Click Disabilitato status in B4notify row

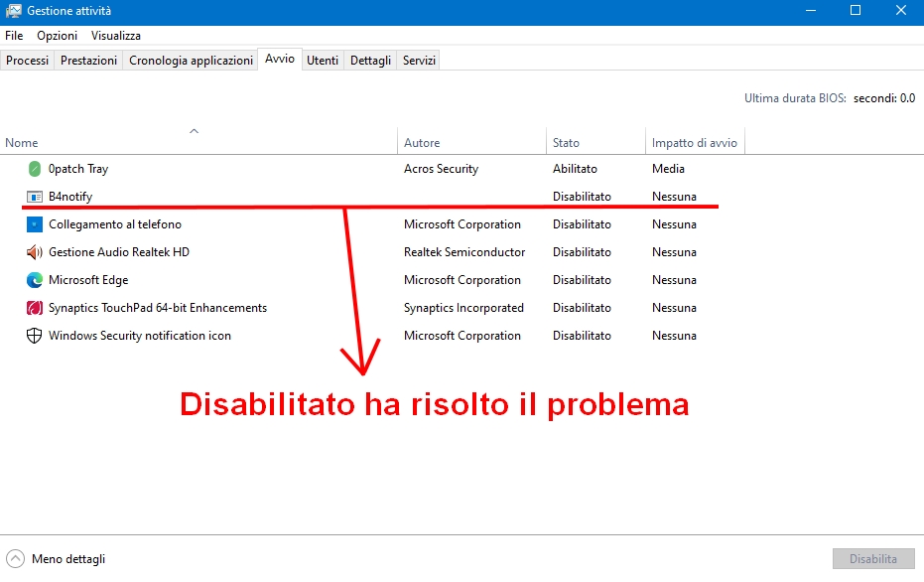pos(582,197)
